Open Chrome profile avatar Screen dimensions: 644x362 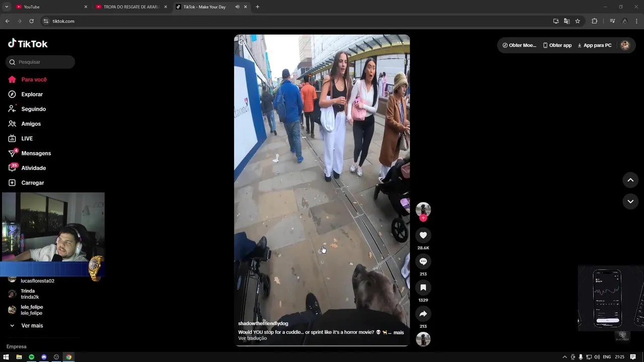click(624, 21)
